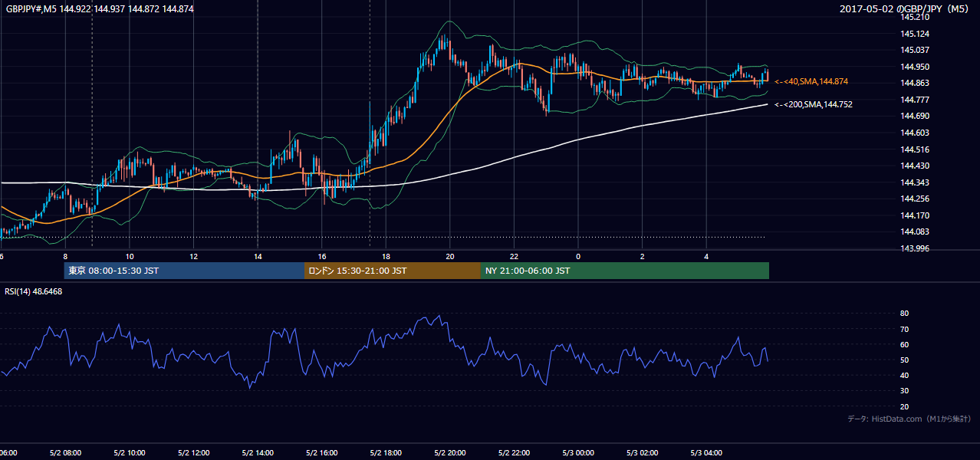Click RSI axis level 40

click(x=904, y=375)
